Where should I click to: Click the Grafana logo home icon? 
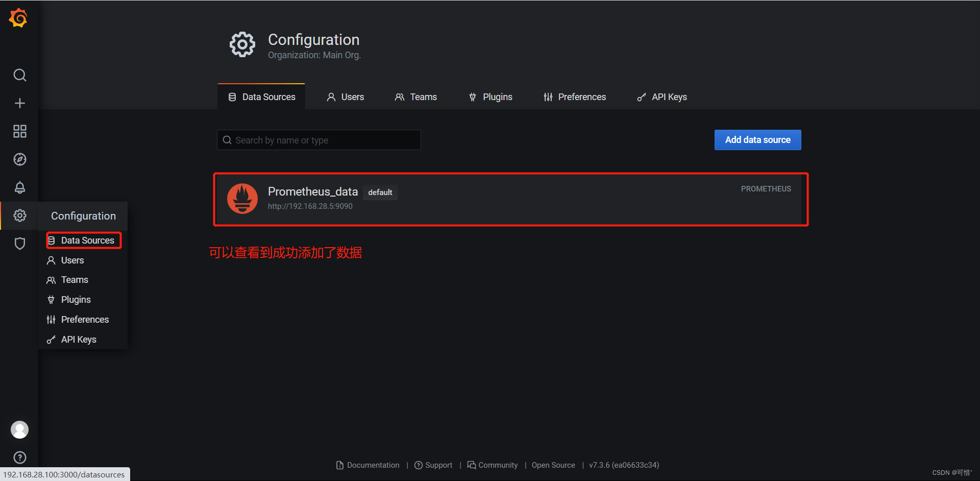pos(18,18)
